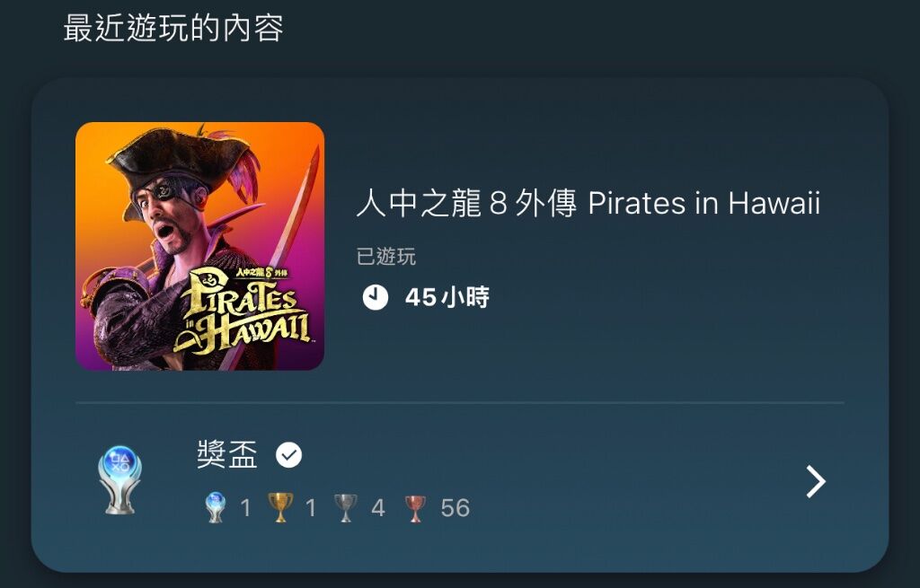This screenshot has width=920, height=588.
Task: Click the gold trophy icon
Action: [280, 507]
